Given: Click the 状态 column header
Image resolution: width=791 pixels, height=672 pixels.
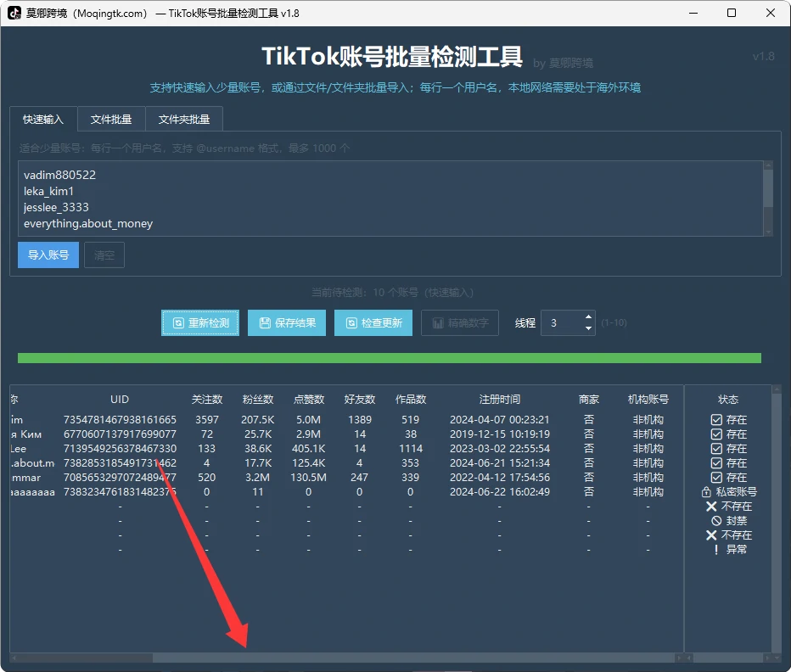Looking at the screenshot, I should pos(728,399).
